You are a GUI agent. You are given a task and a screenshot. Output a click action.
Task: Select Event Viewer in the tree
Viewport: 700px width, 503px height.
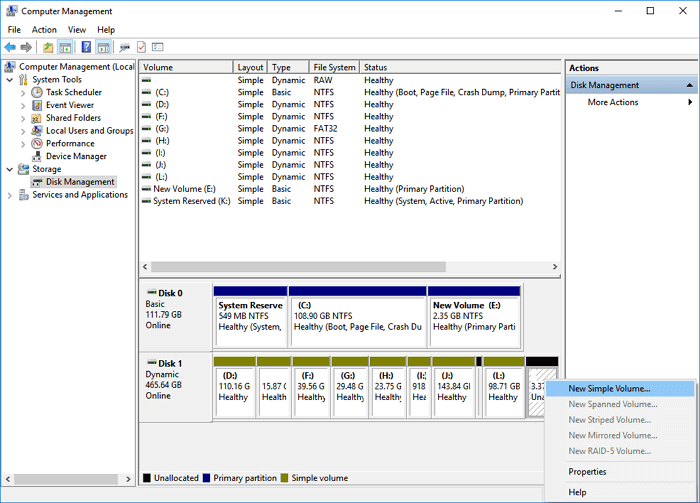coord(69,105)
